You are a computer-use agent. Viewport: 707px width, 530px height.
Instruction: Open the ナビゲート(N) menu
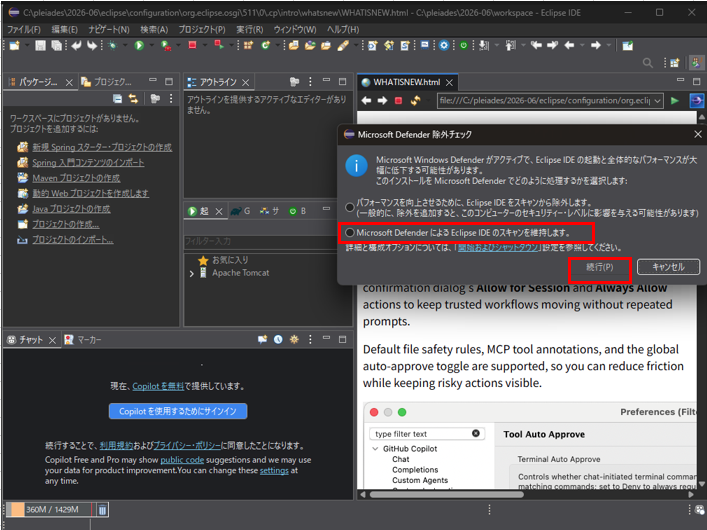(109, 29)
